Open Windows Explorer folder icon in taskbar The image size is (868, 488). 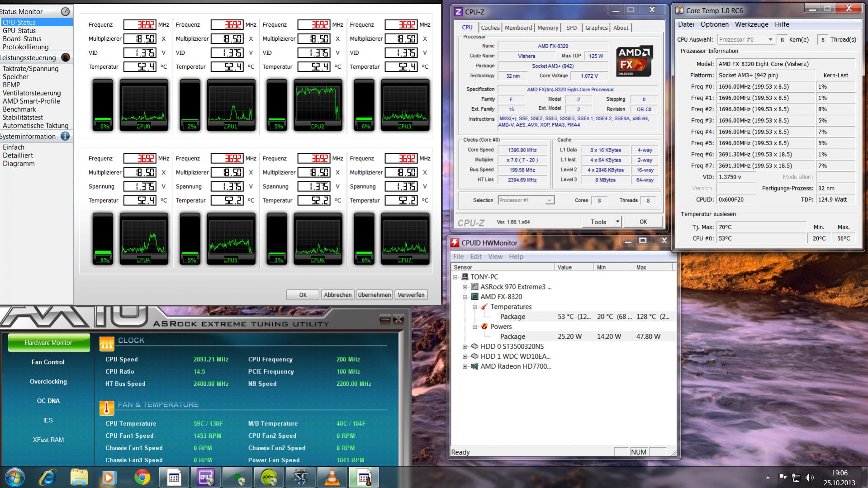pos(79,478)
